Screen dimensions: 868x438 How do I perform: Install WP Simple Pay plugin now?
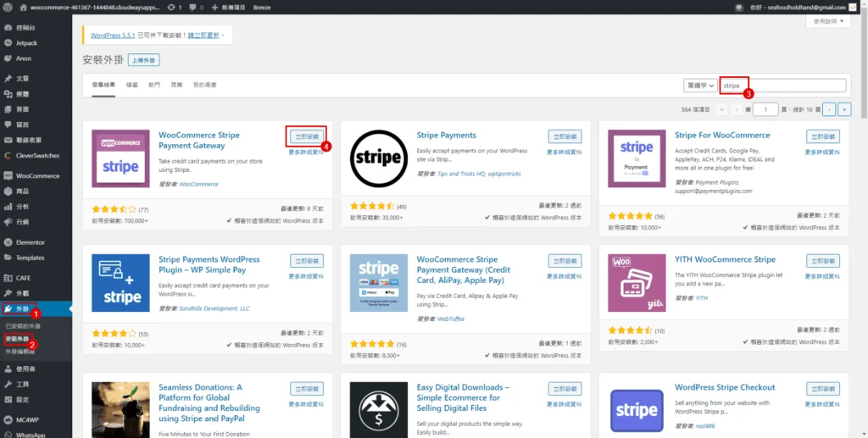click(307, 260)
